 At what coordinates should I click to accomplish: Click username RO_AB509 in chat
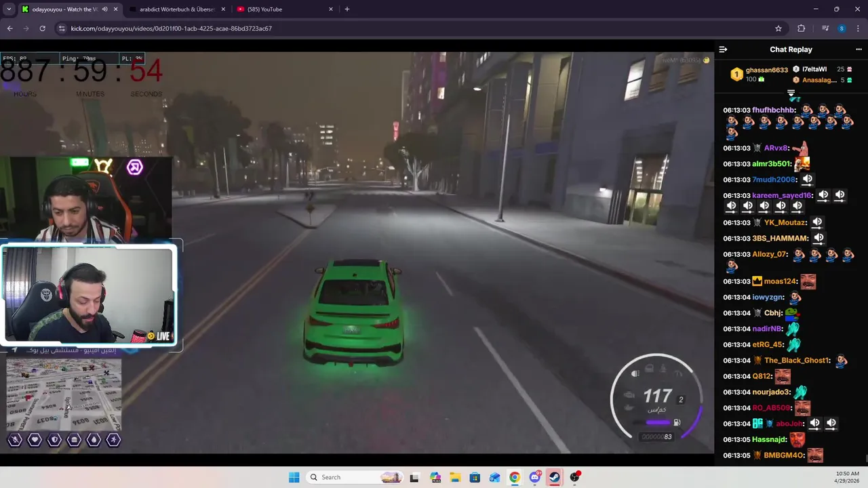pyautogui.click(x=771, y=408)
